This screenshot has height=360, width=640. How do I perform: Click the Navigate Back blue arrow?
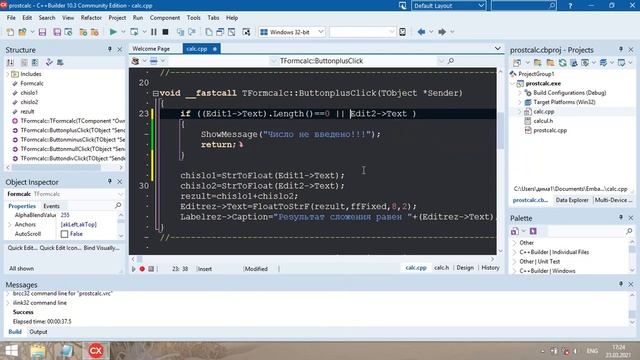tap(421, 32)
